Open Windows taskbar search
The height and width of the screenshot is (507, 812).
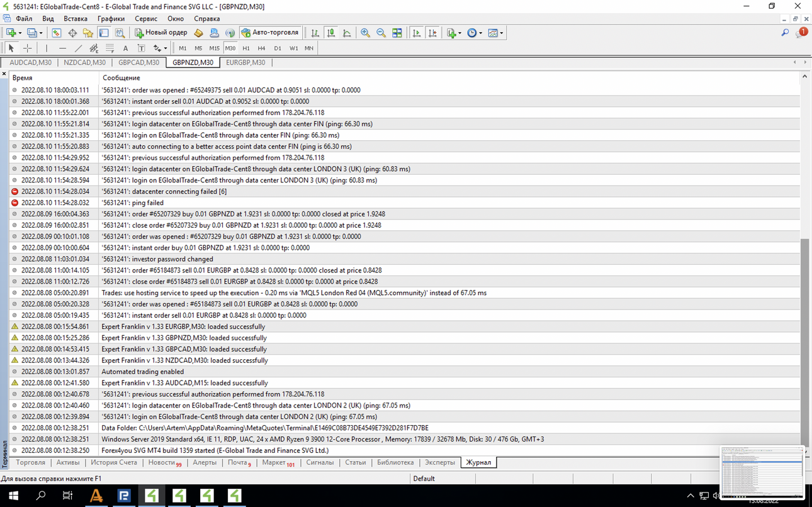pos(41,496)
